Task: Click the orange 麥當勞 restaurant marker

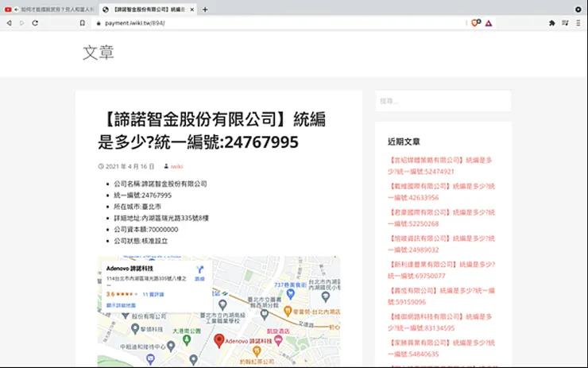Action: [288, 311]
